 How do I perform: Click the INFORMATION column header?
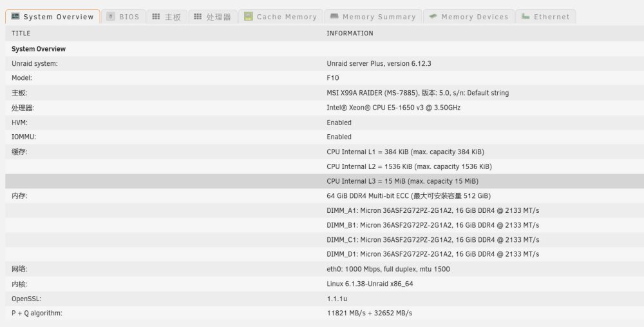pos(350,34)
